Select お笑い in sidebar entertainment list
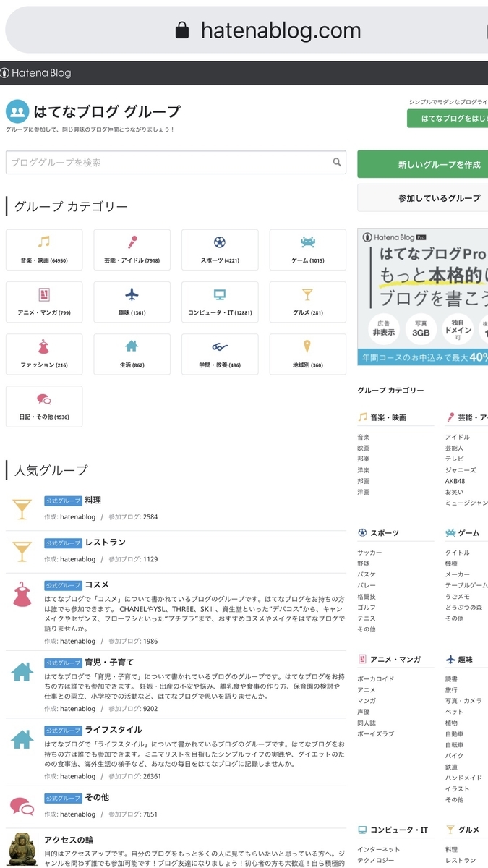488x868 pixels. [455, 492]
